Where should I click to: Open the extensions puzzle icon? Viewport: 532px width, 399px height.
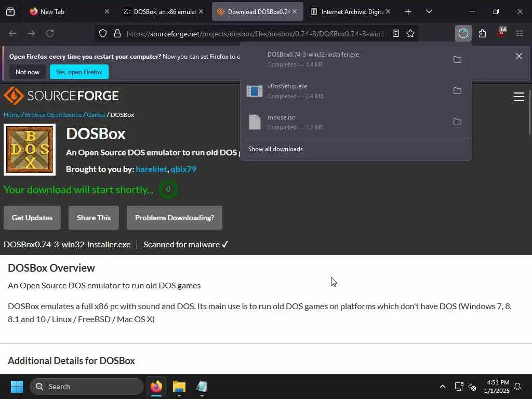coord(482,33)
